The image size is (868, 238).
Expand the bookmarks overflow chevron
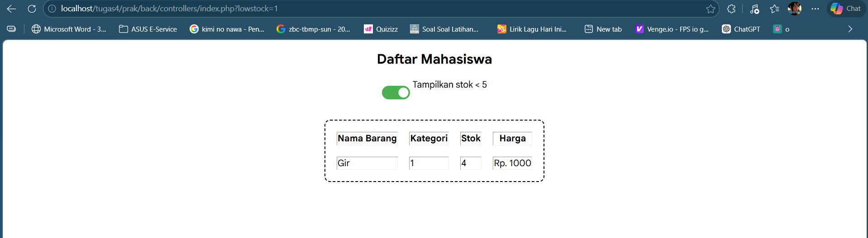point(850,29)
